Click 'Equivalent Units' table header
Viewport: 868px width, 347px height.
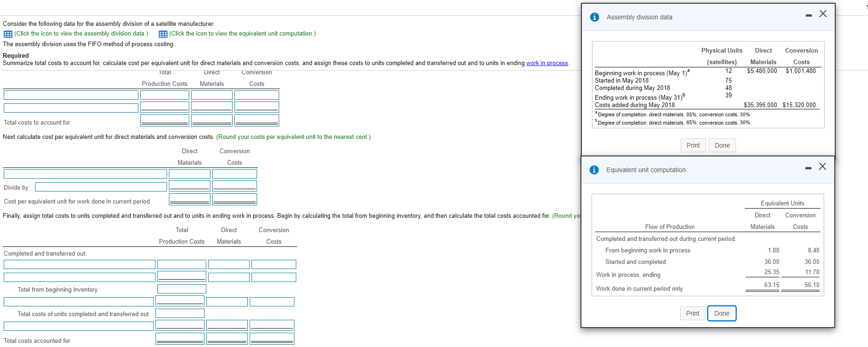[x=782, y=203]
